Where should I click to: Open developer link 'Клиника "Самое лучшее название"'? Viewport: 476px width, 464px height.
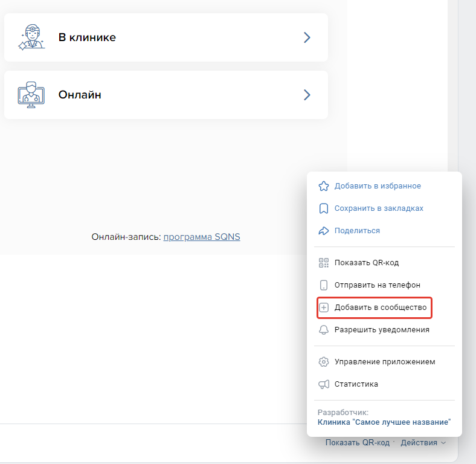click(x=384, y=422)
